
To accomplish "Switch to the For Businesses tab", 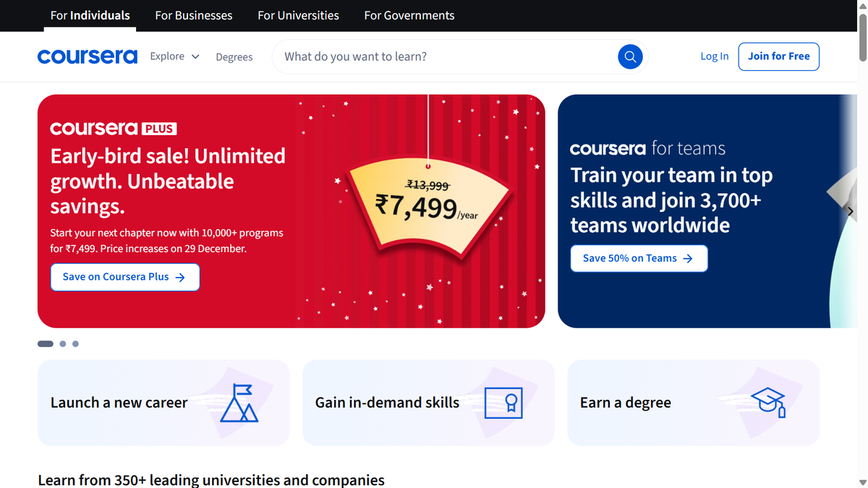I will (193, 15).
